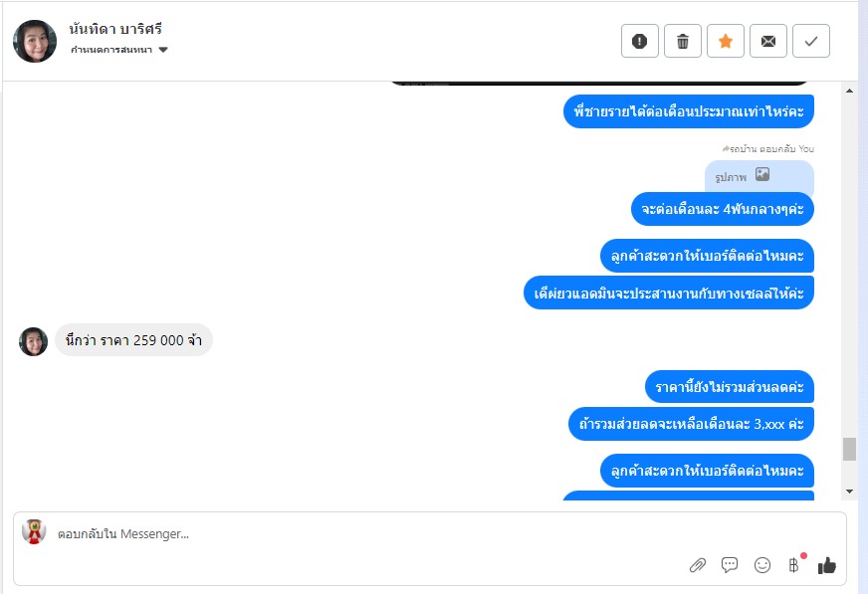868x594 pixels.
Task: Click the reply in Messenger text field
Action: pos(365,533)
